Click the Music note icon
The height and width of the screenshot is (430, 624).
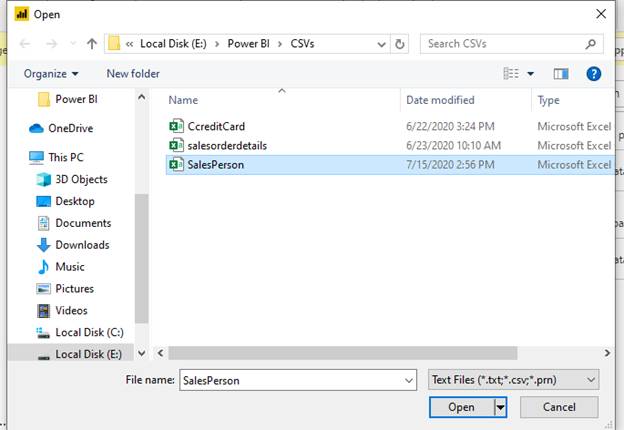(43, 267)
